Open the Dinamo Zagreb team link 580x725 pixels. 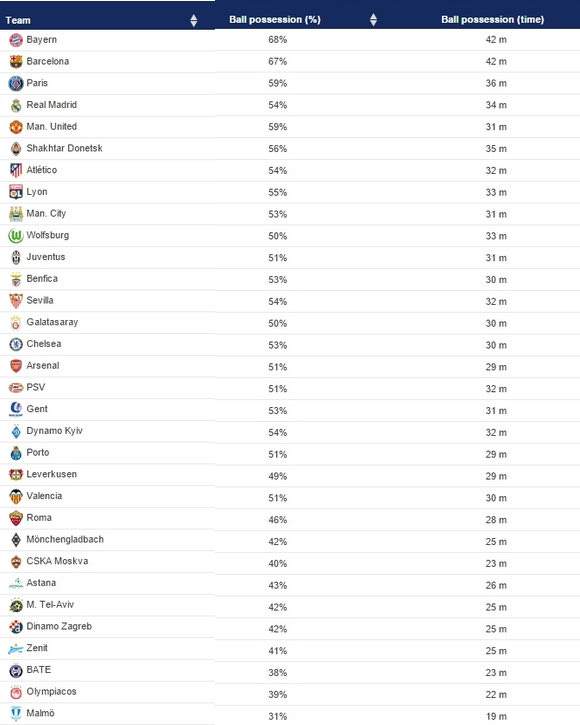59,627
